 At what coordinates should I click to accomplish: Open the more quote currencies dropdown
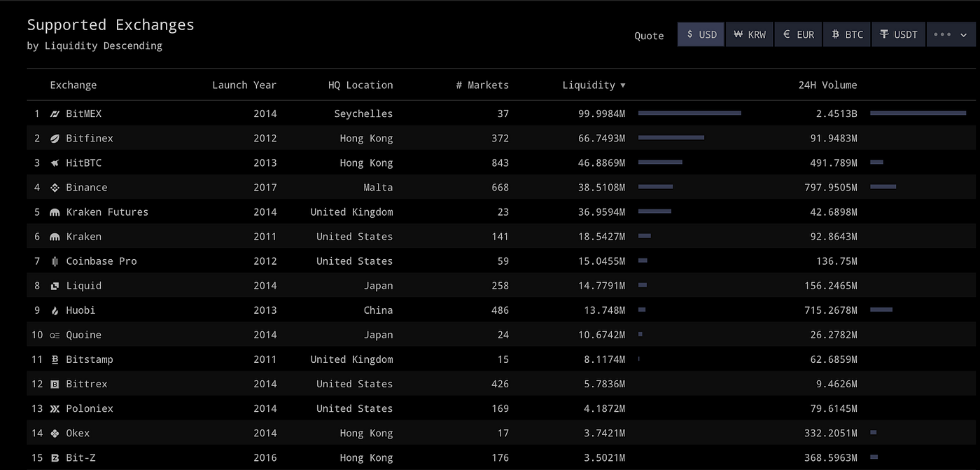click(951, 34)
